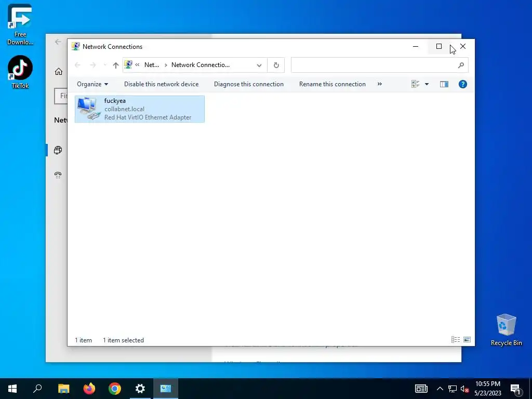The image size is (532, 399).
Task: Click Disable this network device
Action: [x=161, y=84]
